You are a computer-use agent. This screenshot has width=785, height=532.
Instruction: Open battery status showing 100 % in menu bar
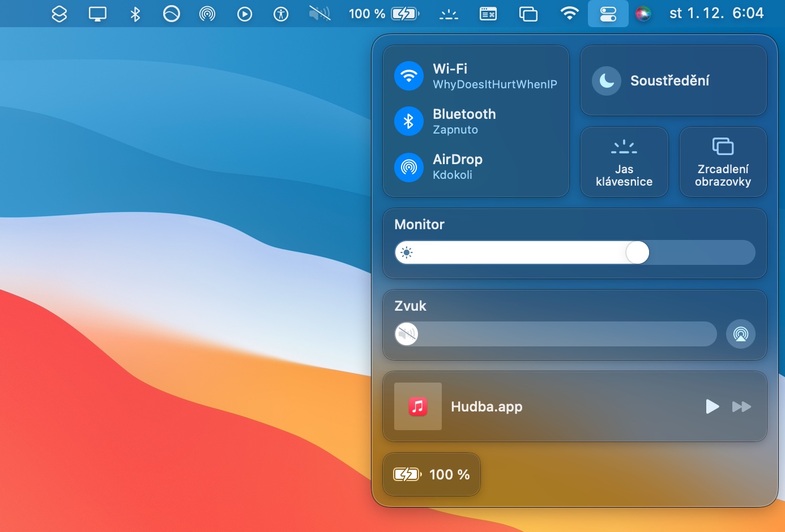pyautogui.click(x=384, y=14)
